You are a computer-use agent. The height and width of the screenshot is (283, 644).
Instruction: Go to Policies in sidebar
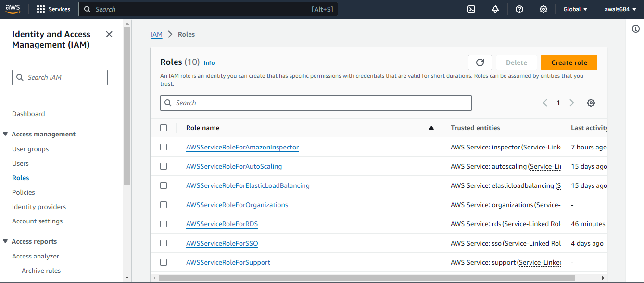pos(24,192)
